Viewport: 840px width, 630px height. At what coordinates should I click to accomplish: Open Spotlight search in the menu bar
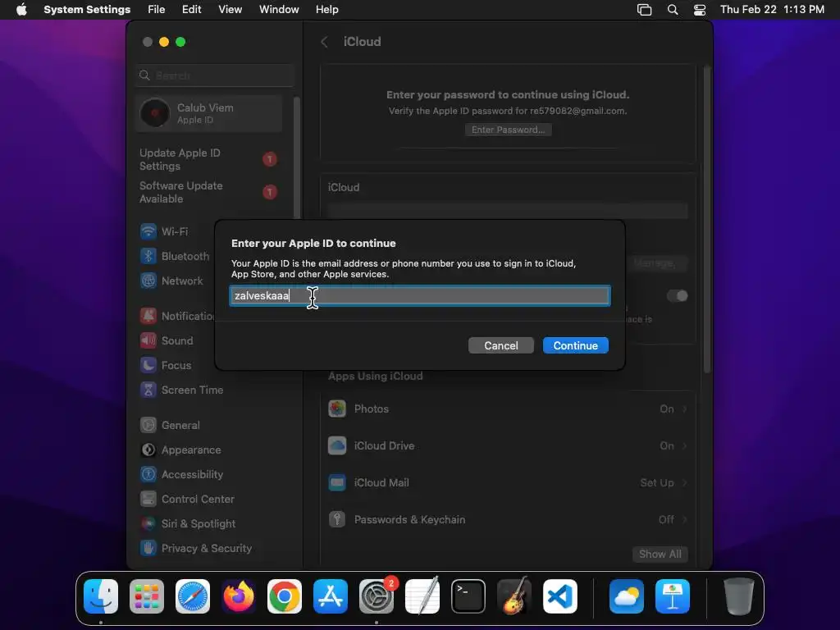[x=673, y=9]
